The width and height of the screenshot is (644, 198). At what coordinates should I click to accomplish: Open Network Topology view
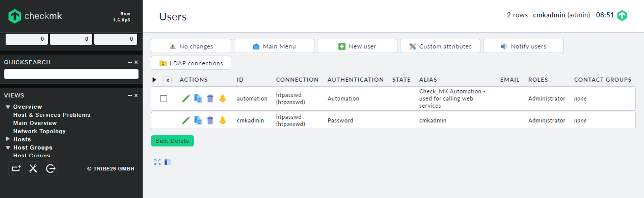(39, 131)
